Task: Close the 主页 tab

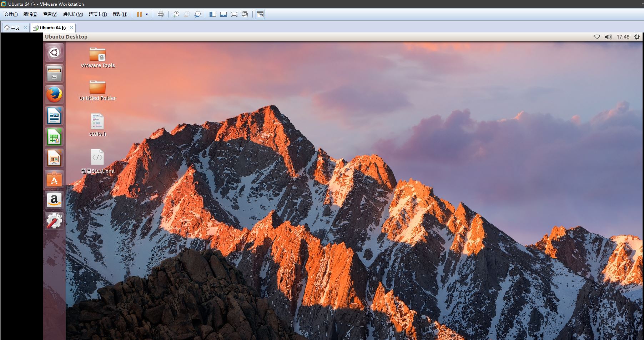Action: [25, 27]
